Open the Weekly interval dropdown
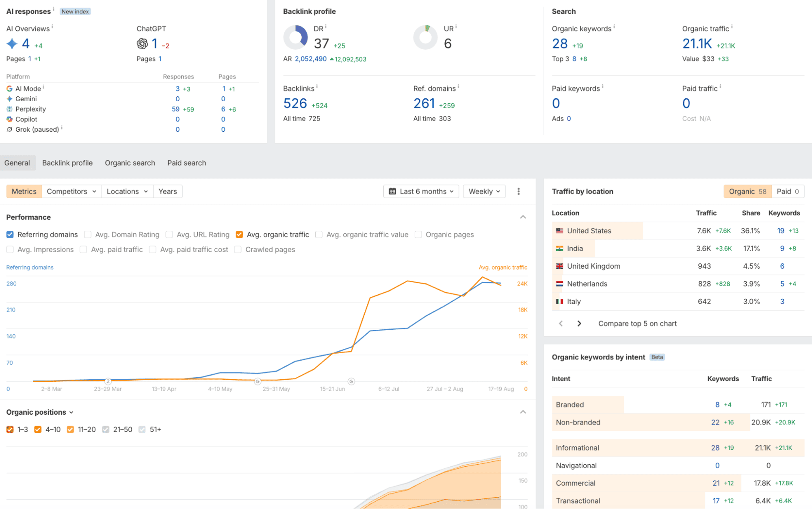Viewport: 812px width, 509px height. [484, 191]
